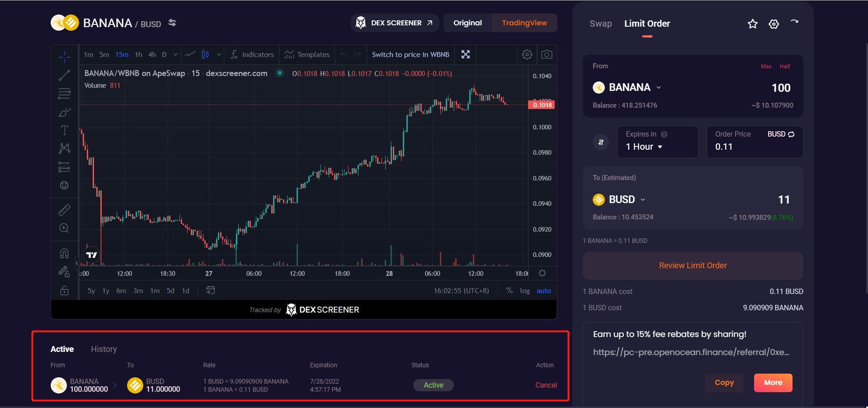This screenshot has width=868, height=408.
Task: Open the emoji icons tool
Action: pyautogui.click(x=64, y=185)
